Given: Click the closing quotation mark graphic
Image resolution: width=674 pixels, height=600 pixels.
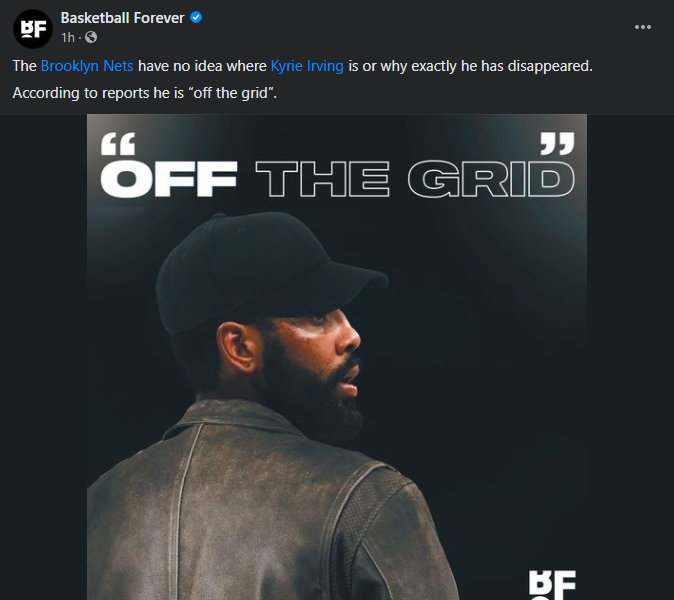Looking at the screenshot, I should [557, 143].
